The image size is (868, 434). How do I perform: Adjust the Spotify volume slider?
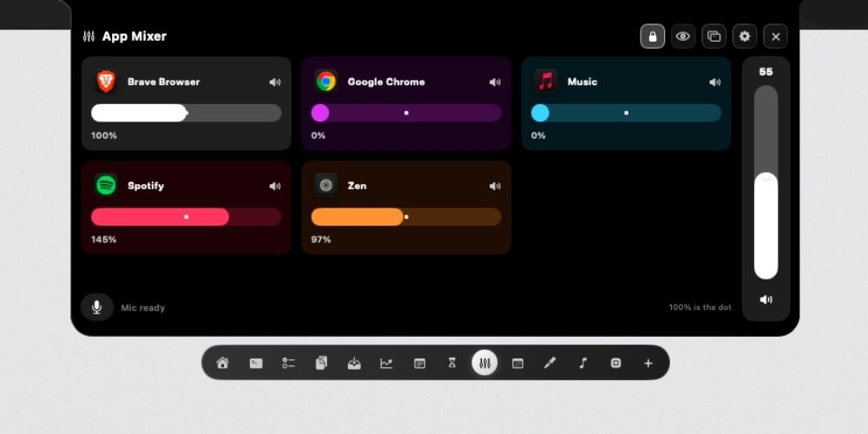coord(186,217)
